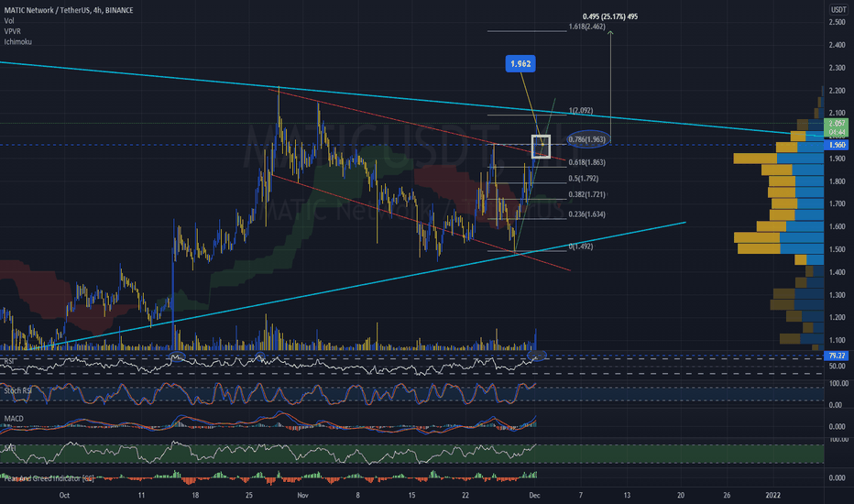854x504 pixels.
Task: Click the MATIC Network / TetherUS chart title
Action: (x=68, y=10)
